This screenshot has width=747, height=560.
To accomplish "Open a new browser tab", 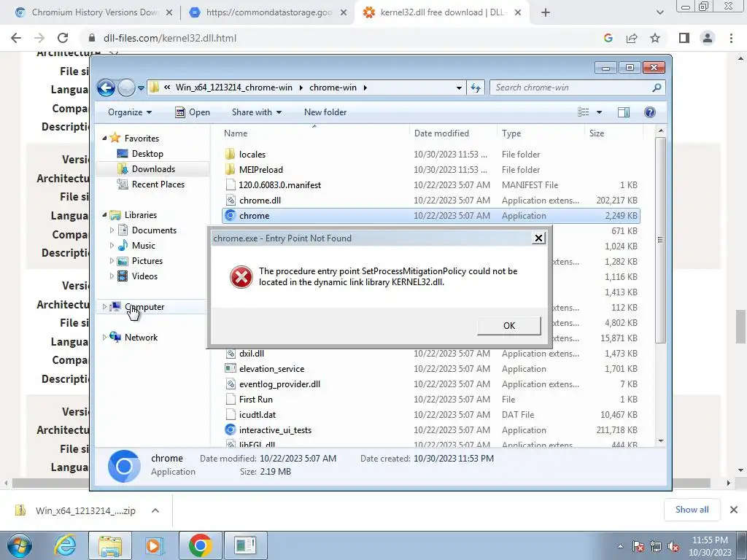I will point(546,12).
